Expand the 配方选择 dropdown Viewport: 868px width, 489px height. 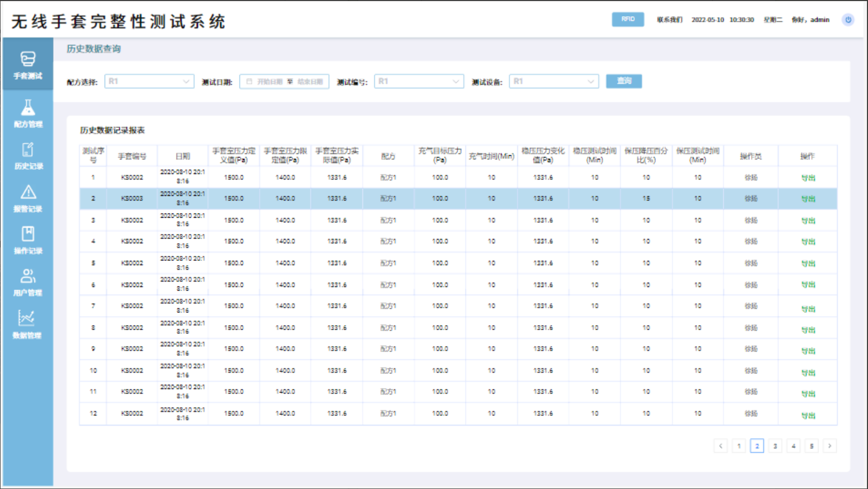(149, 81)
